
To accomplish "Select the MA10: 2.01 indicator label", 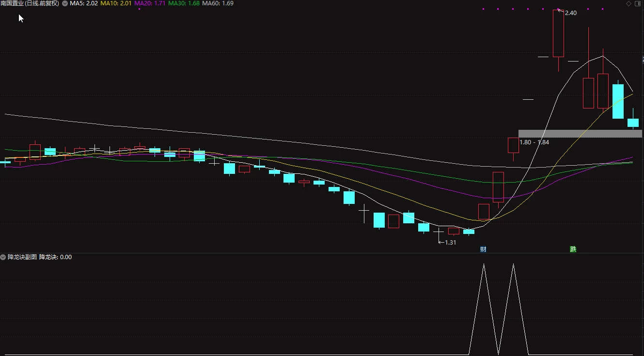I will coord(116,3).
